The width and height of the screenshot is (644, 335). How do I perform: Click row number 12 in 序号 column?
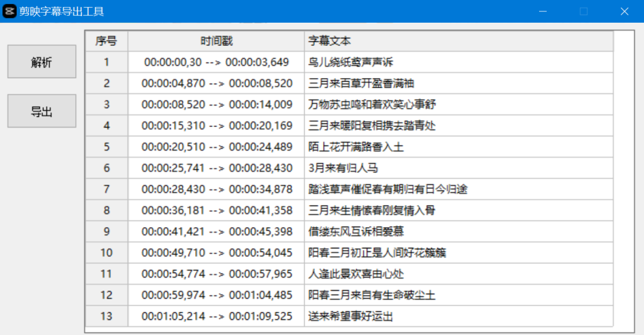(x=106, y=295)
